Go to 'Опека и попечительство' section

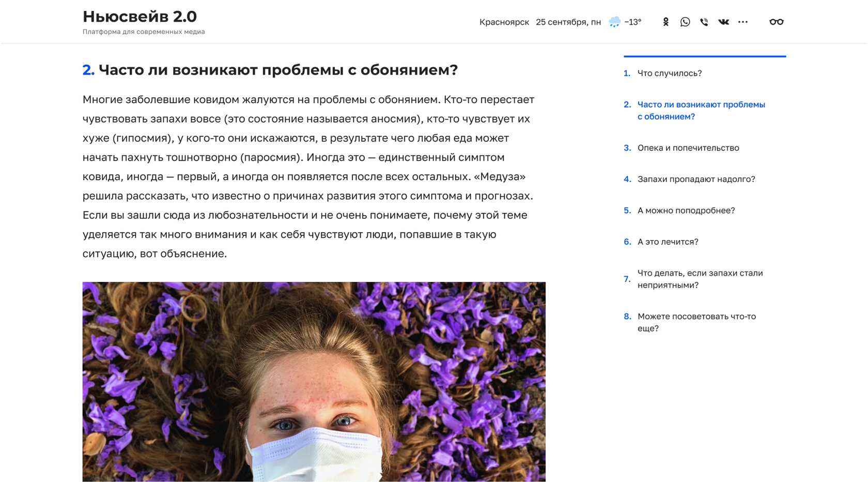click(688, 148)
